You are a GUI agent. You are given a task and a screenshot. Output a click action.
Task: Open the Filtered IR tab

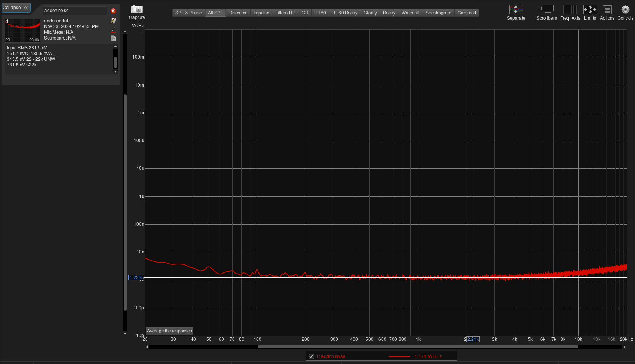coord(285,13)
